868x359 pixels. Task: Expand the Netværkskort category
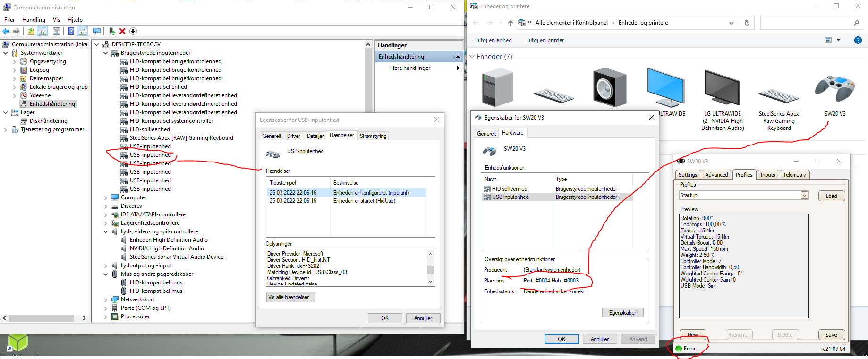pyautogui.click(x=106, y=299)
